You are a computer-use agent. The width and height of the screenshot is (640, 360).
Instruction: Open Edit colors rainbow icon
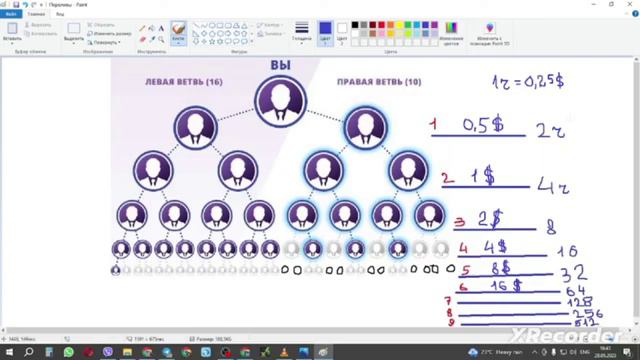[x=451, y=28]
